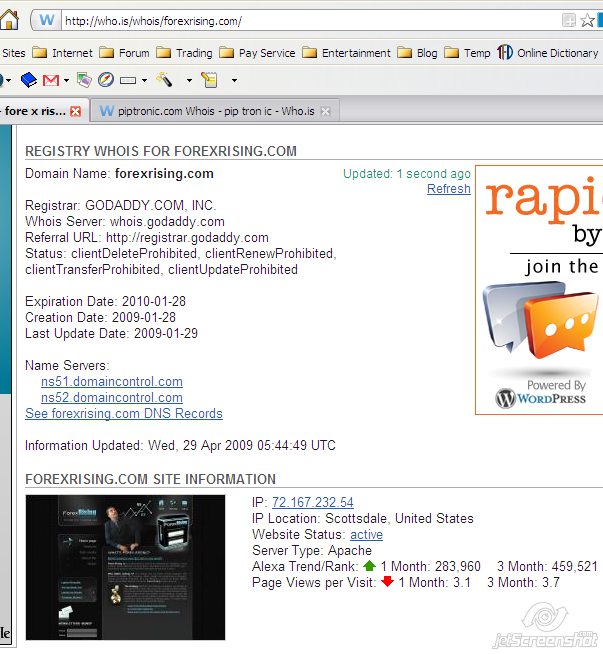Click the red page views down arrow

[x=387, y=581]
